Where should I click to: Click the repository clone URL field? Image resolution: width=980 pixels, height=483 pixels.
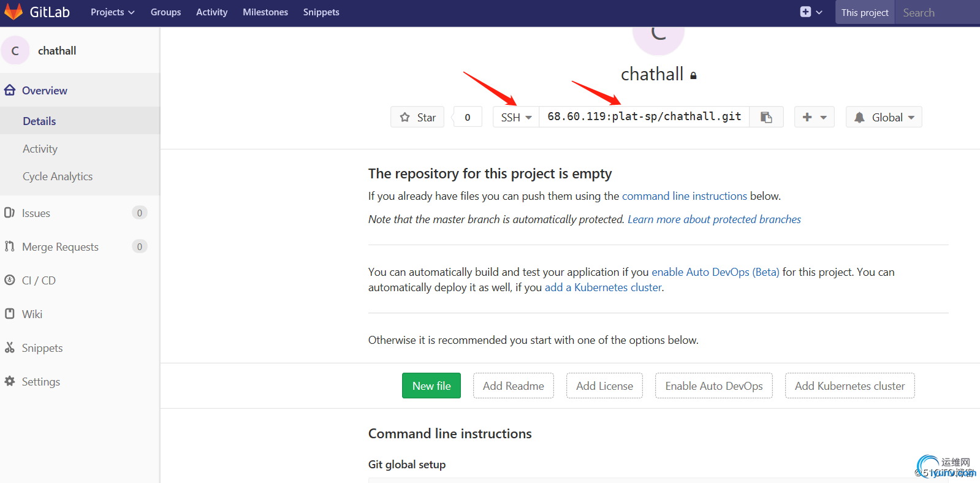coord(644,117)
